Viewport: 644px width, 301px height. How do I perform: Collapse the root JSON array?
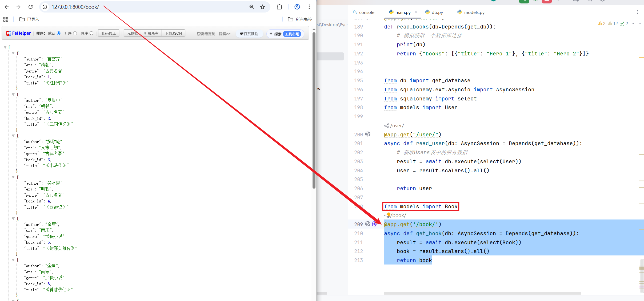point(5,47)
